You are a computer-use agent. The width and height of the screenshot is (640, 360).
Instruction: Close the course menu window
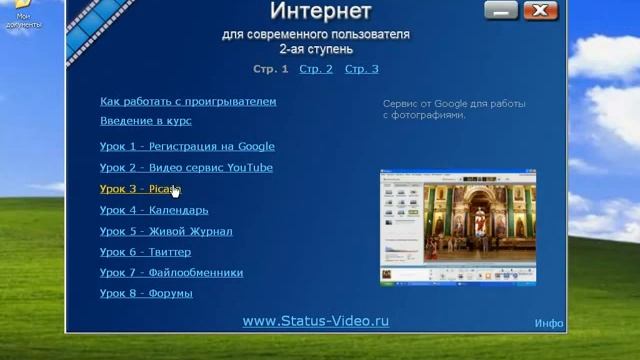point(540,11)
